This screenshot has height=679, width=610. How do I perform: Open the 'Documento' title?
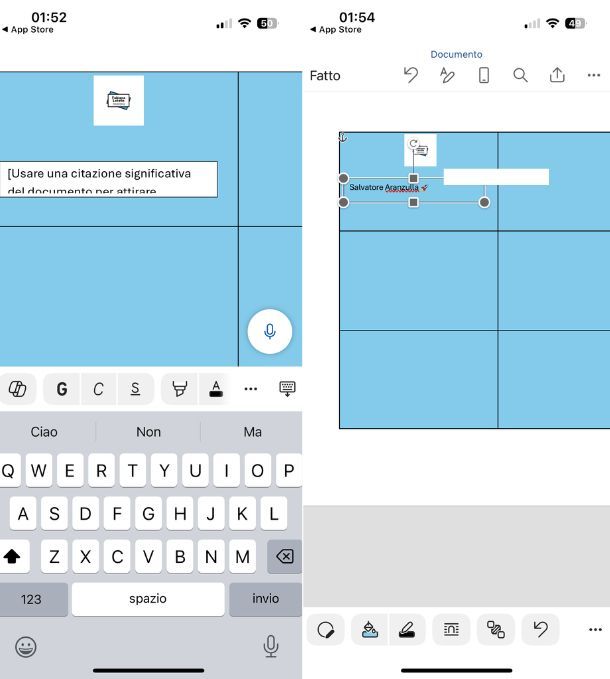[x=456, y=54]
